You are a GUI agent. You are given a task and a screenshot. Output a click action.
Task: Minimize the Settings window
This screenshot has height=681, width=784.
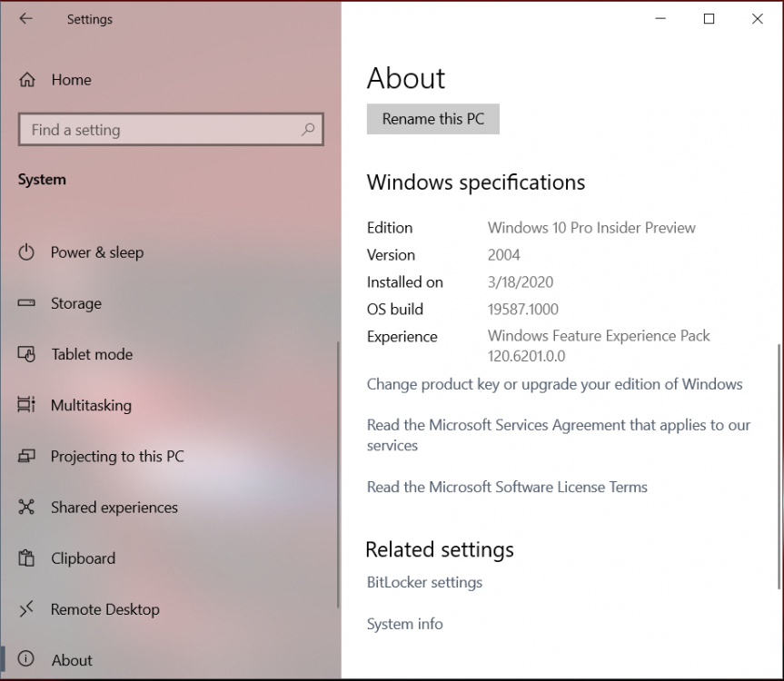click(660, 19)
